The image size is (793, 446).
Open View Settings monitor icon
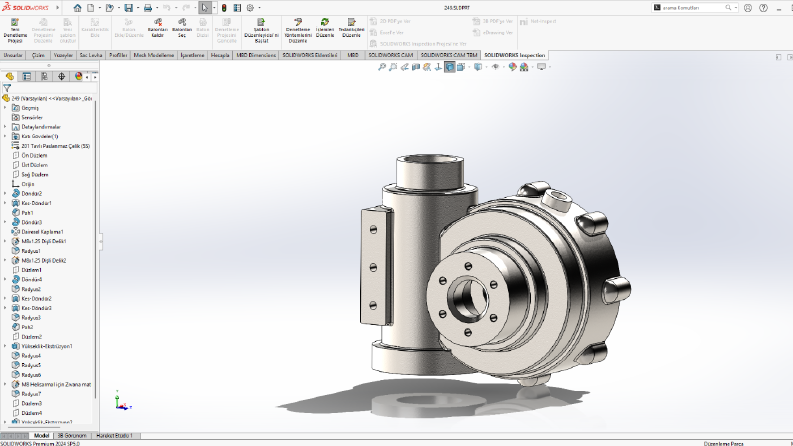pyautogui.click(x=541, y=67)
